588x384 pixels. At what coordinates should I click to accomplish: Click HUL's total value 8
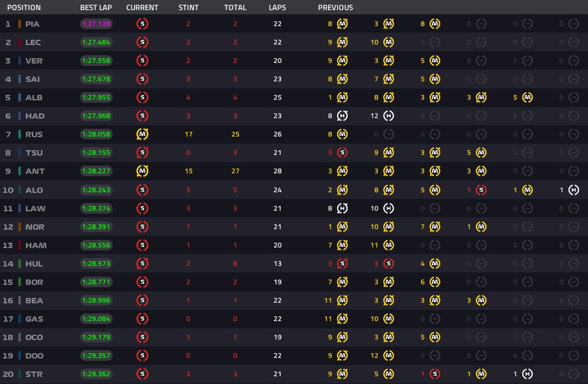235,264
